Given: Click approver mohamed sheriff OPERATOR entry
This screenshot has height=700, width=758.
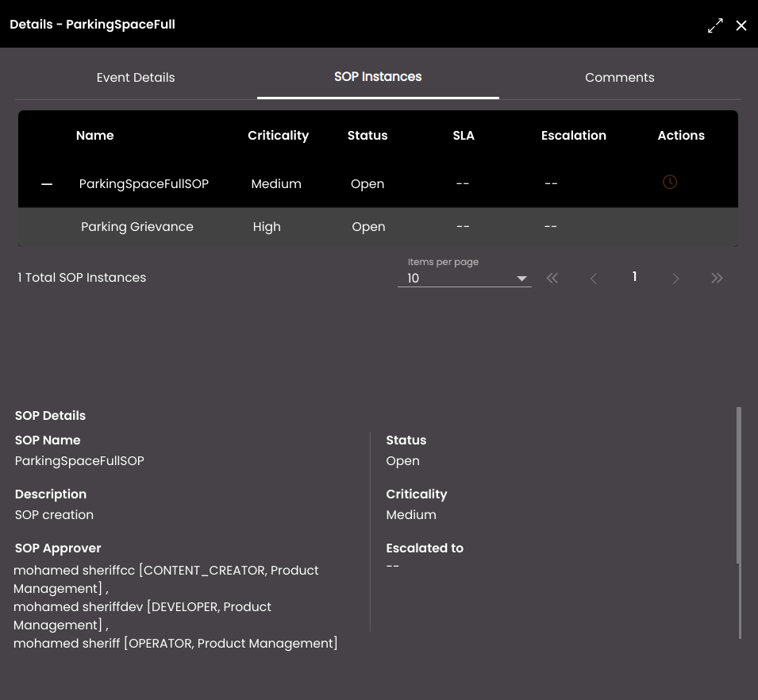Looking at the screenshot, I should coord(175,644).
